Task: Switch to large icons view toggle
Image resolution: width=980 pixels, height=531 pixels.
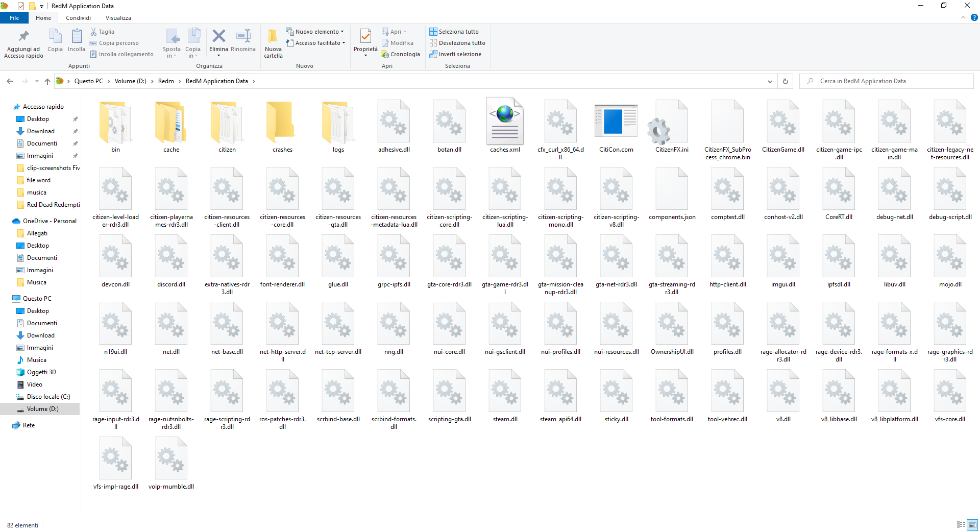Action: point(973,525)
